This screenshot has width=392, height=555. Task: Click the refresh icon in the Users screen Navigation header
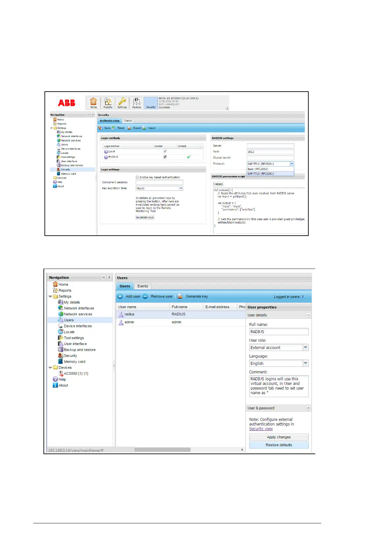[109, 277]
